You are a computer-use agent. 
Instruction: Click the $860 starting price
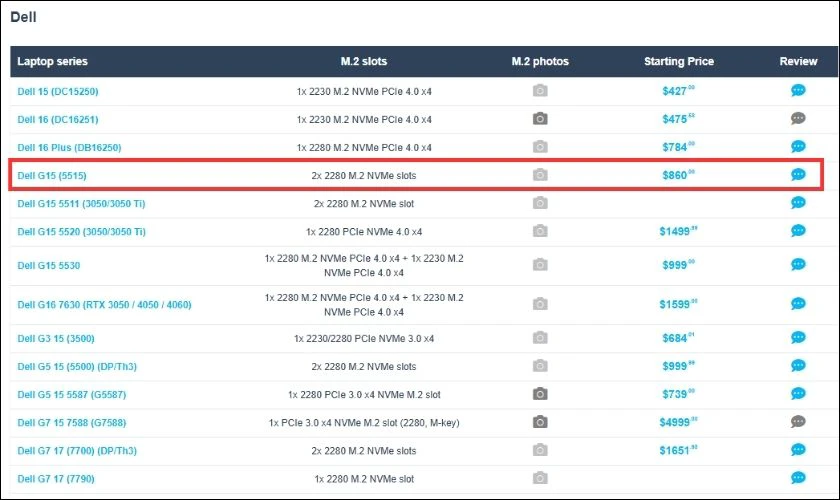pos(678,175)
